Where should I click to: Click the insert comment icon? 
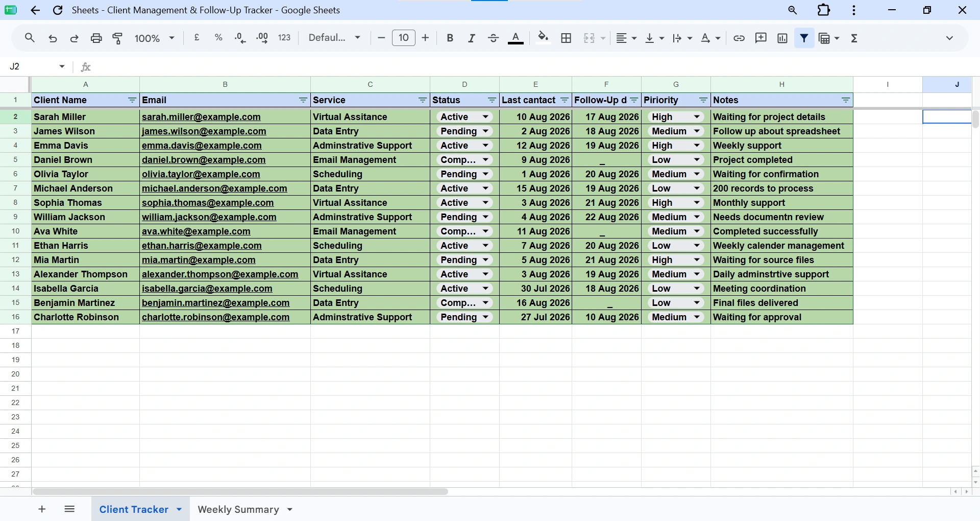coord(761,38)
